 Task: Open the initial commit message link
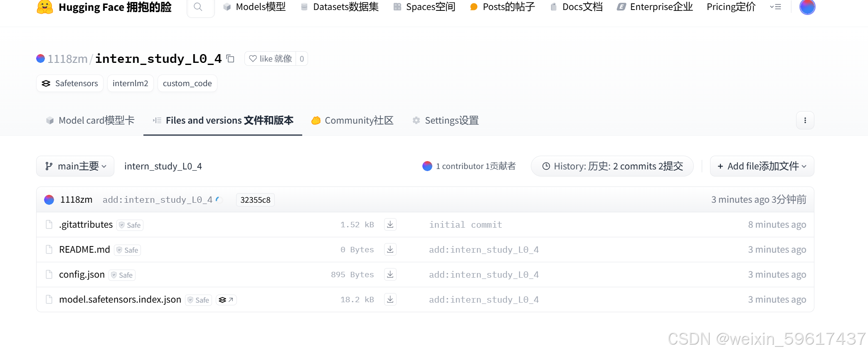(x=466, y=225)
